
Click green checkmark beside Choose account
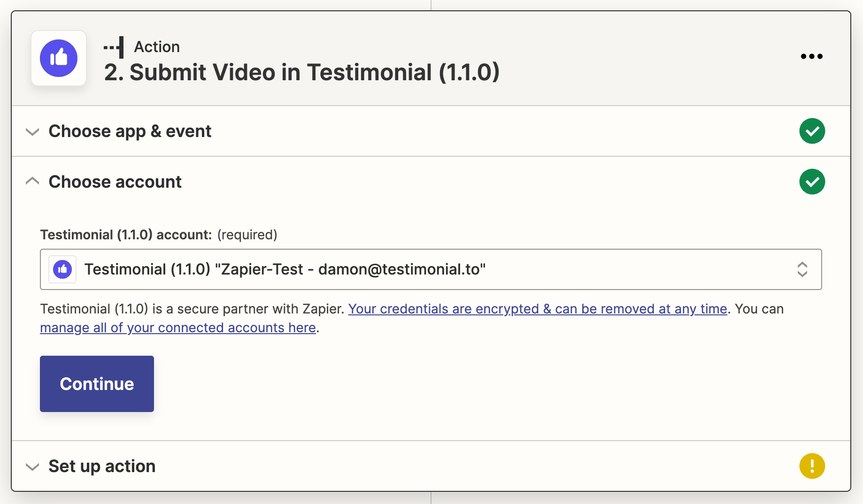coord(812,182)
